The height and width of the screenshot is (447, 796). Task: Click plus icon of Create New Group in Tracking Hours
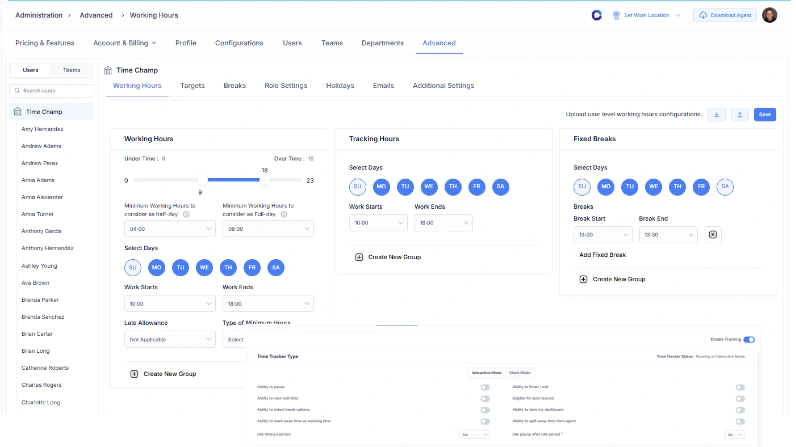pyautogui.click(x=359, y=257)
